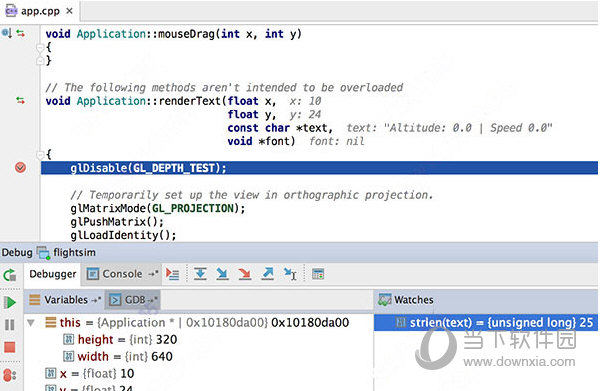
Task: Click the Evaluate Expression icon
Action: point(318,274)
